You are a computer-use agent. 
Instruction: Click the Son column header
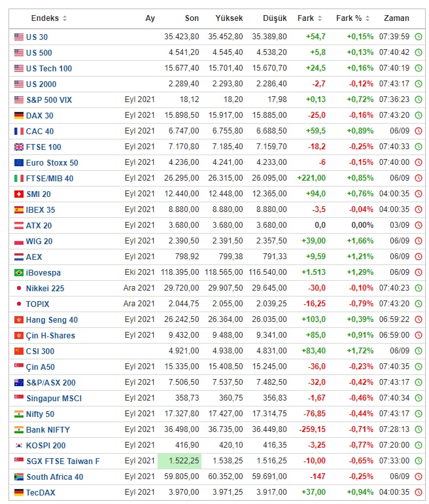[x=191, y=18]
